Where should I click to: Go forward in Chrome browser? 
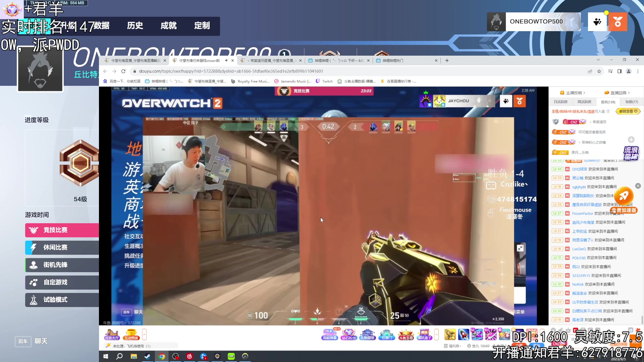pos(114,71)
